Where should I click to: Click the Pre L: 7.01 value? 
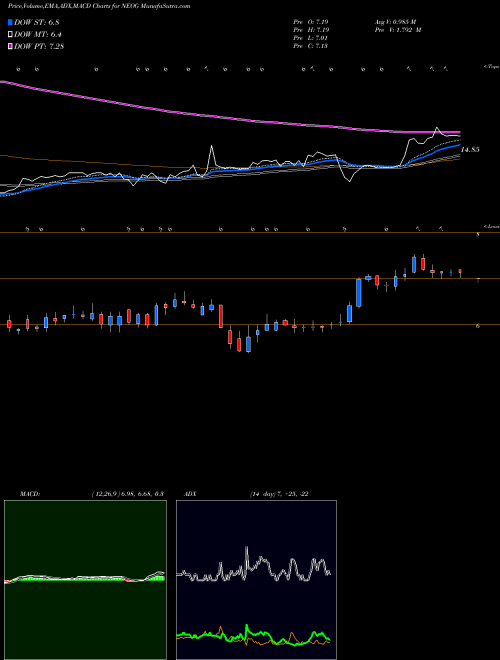[311, 38]
